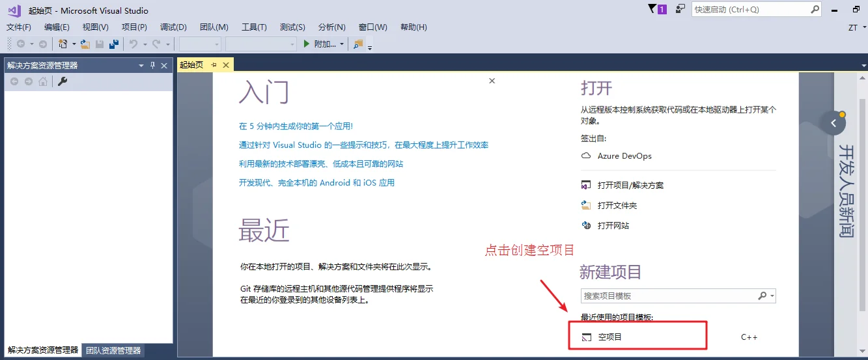
Task: Click the Open File toolbar icon
Action: [x=85, y=44]
